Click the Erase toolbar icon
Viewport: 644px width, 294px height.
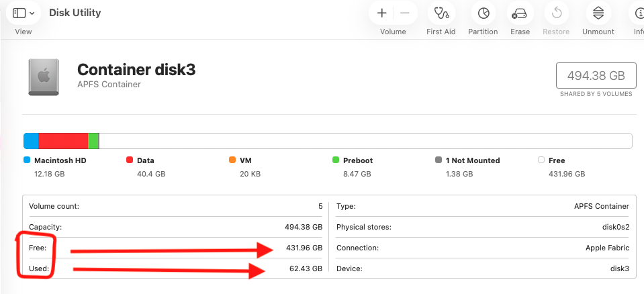[x=520, y=13]
